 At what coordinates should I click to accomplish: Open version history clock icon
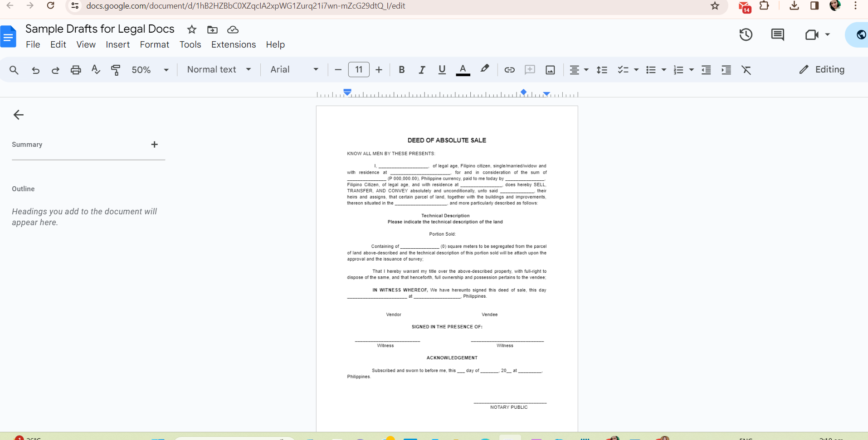(x=746, y=34)
